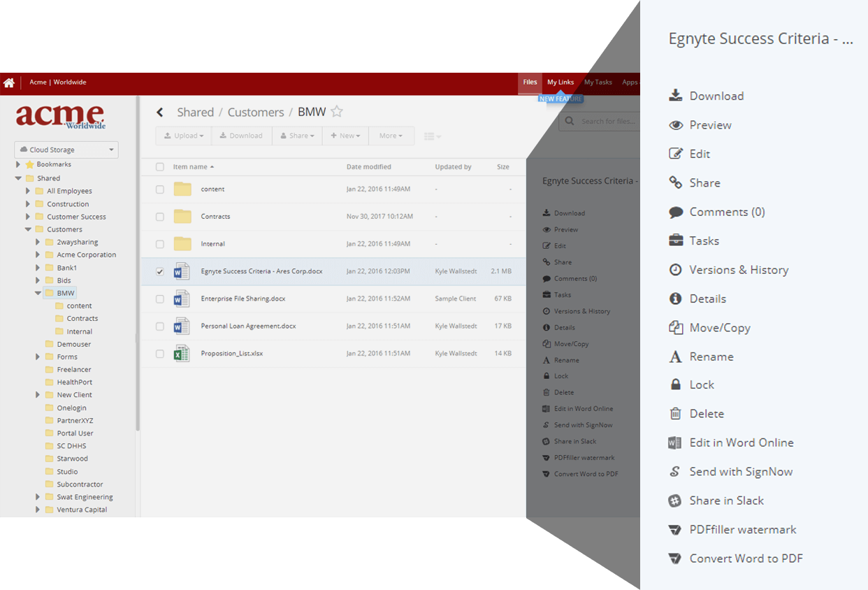Open the My Tasks tab

click(598, 82)
